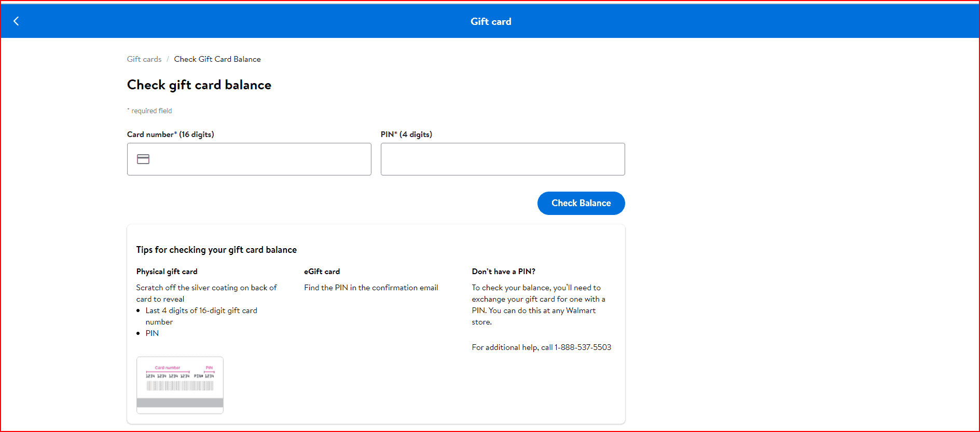This screenshot has width=980, height=432.
Task: Click the Gift card header title
Action: 490,22
